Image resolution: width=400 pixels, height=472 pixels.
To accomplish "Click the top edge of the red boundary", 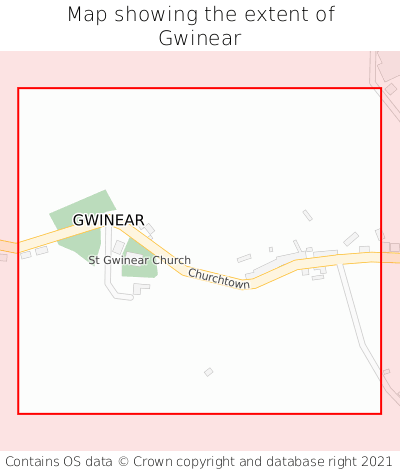I will (x=199, y=88).
